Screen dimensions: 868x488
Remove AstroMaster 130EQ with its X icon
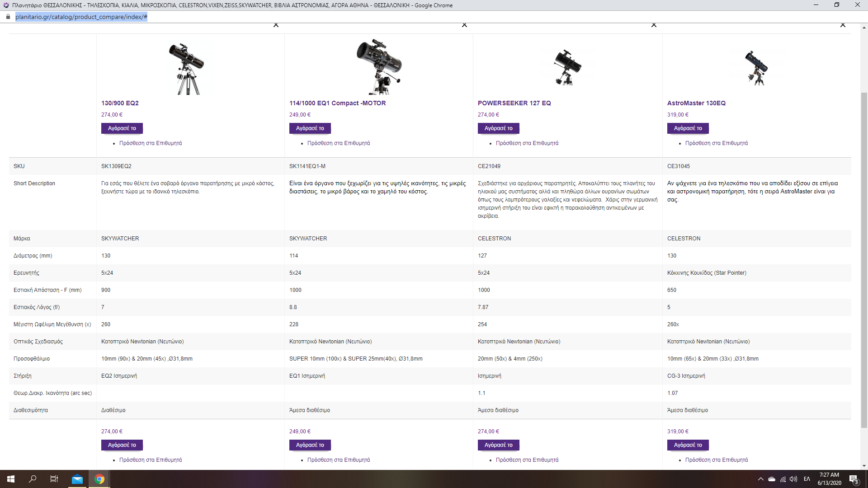pyautogui.click(x=843, y=25)
